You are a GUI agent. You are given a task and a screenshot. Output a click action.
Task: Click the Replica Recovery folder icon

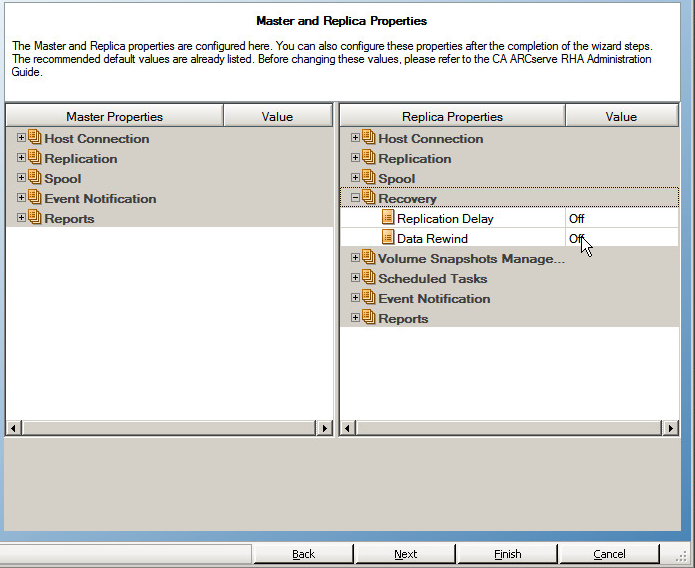pos(369,198)
